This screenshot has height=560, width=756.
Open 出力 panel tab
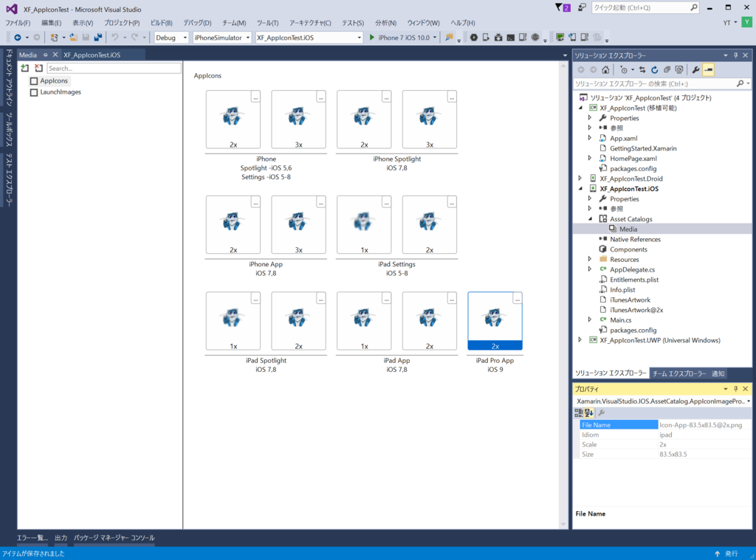(x=61, y=537)
